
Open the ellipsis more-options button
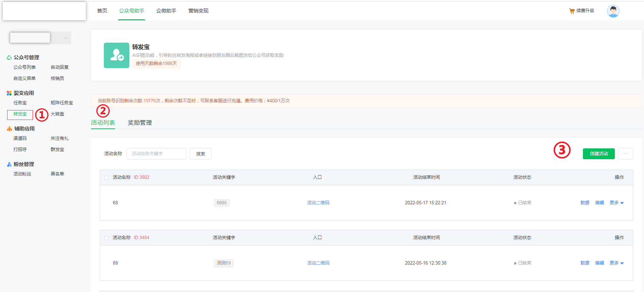coord(626,154)
